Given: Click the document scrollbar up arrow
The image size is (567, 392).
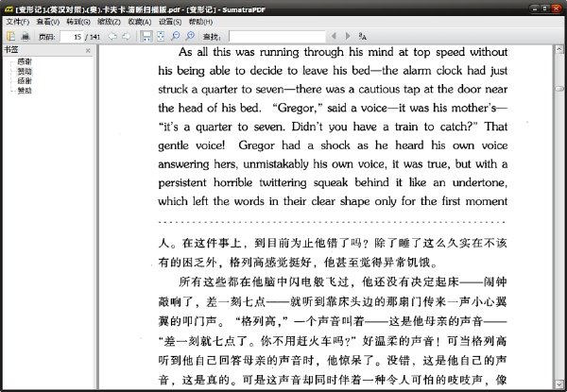Looking at the screenshot, I should (559, 49).
